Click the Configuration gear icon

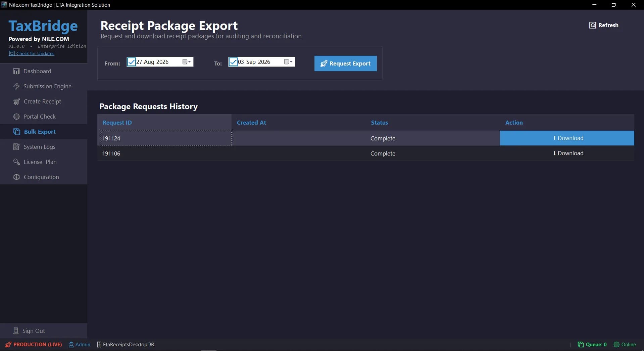coord(16,177)
